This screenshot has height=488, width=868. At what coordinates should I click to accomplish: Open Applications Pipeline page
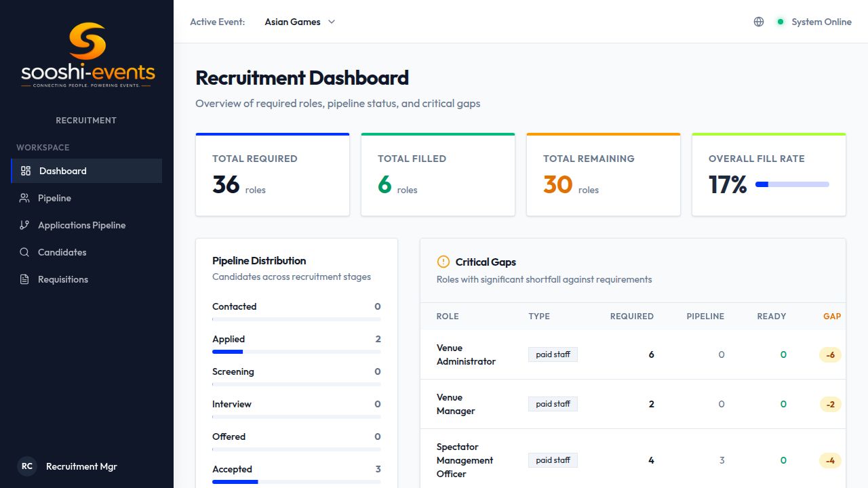[87, 225]
